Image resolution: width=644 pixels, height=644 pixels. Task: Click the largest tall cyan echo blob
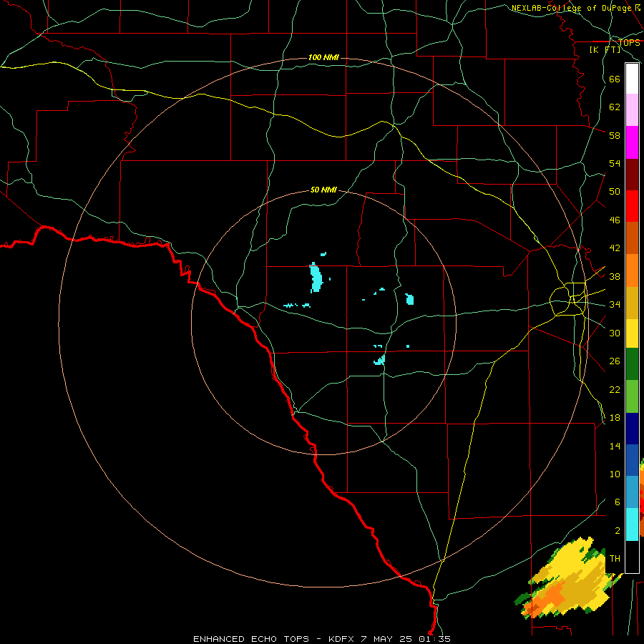(x=316, y=278)
